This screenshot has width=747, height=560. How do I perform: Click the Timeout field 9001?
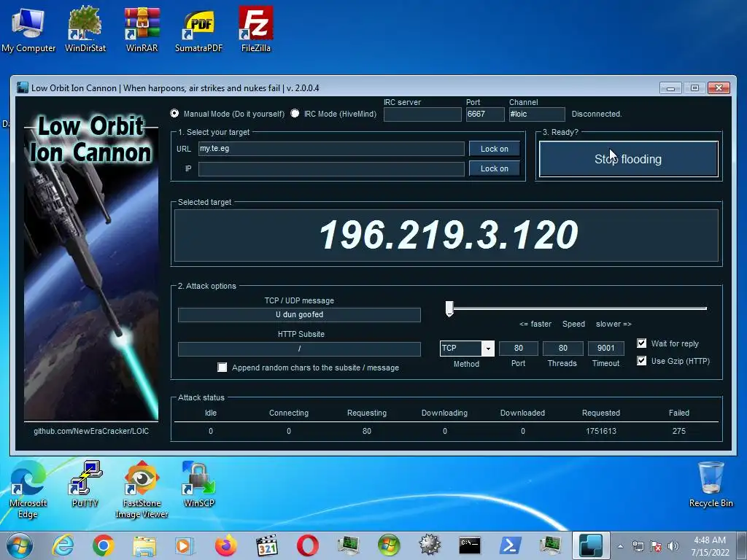pyautogui.click(x=605, y=349)
